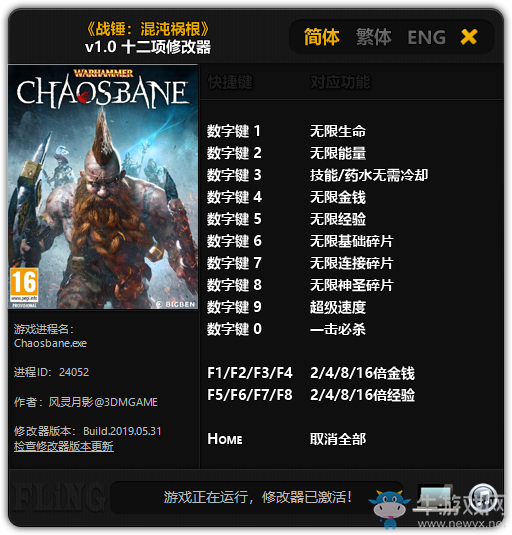Switch language to ENG
512x535 pixels.
click(x=426, y=37)
